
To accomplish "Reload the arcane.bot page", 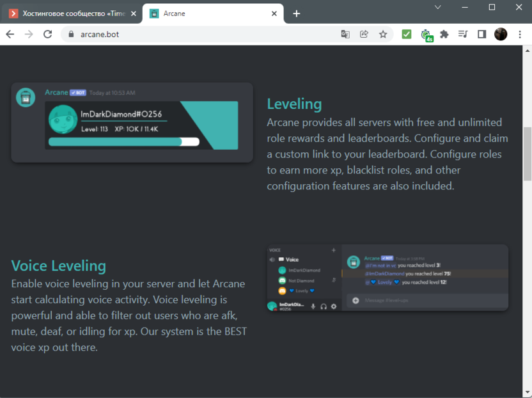I will (47, 35).
